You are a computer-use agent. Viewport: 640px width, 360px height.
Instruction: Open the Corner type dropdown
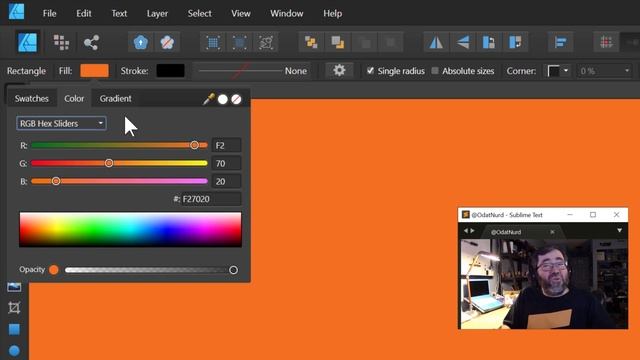(558, 71)
